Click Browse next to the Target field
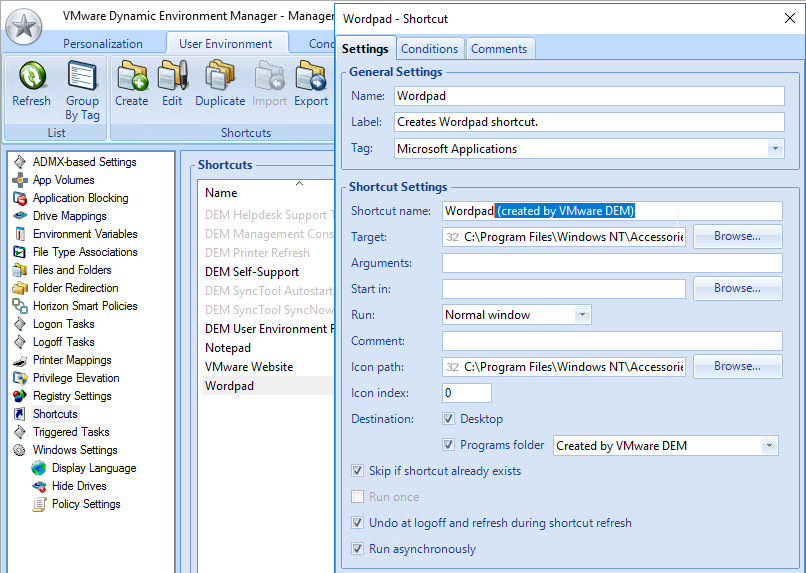This screenshot has height=573, width=806. 737,236
